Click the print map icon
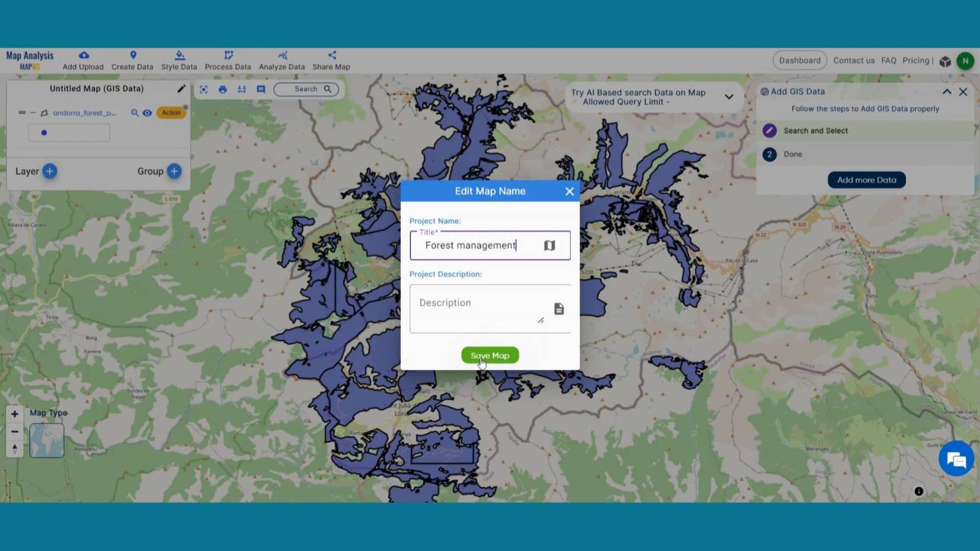 223,89
